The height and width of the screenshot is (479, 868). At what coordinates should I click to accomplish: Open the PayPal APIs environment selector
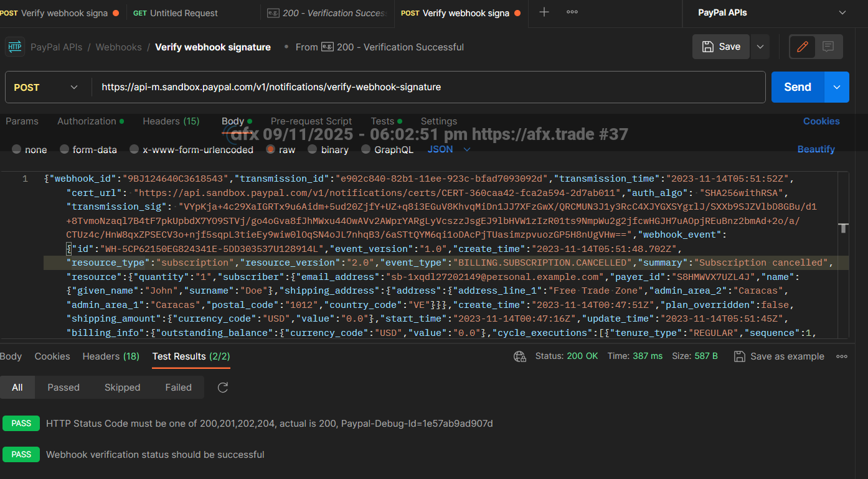[x=772, y=12]
